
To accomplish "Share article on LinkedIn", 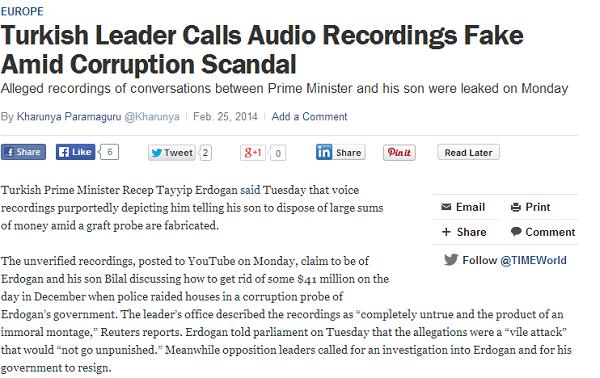I will [341, 152].
